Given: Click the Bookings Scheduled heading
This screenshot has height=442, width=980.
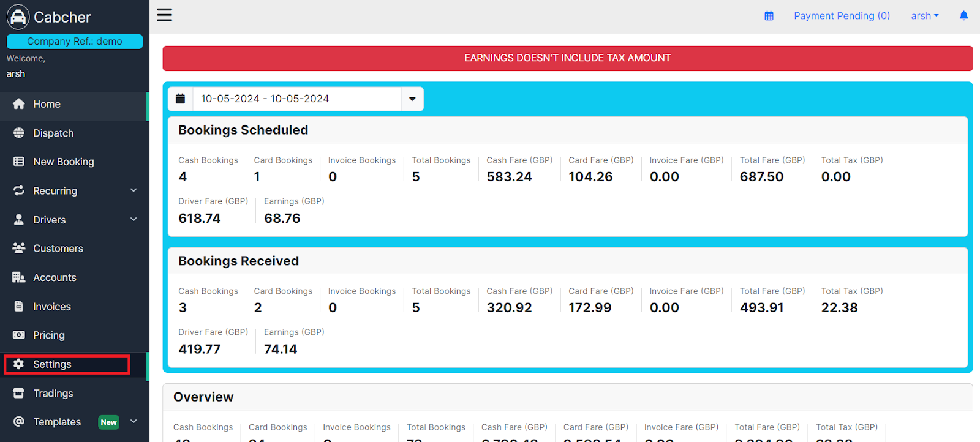Looking at the screenshot, I should 243,130.
